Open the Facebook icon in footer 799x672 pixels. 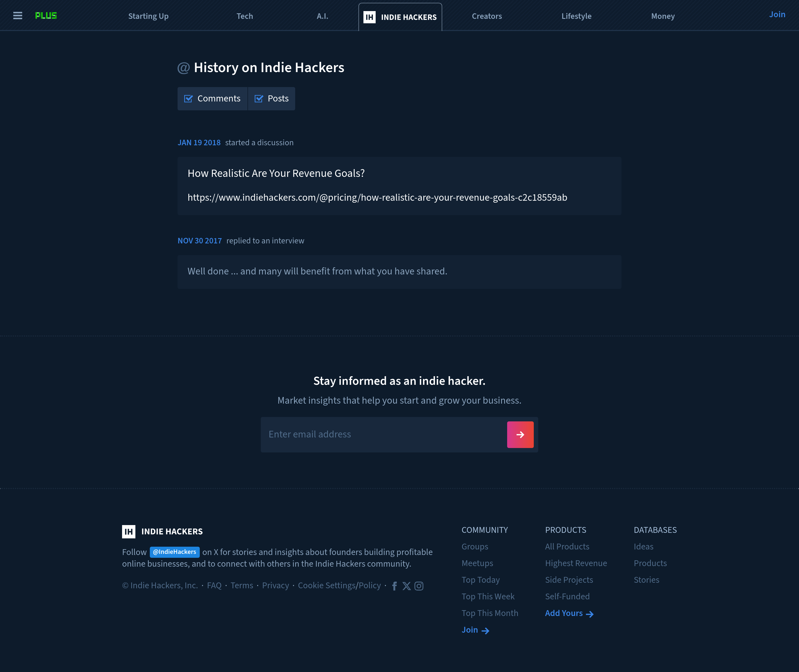click(x=395, y=586)
